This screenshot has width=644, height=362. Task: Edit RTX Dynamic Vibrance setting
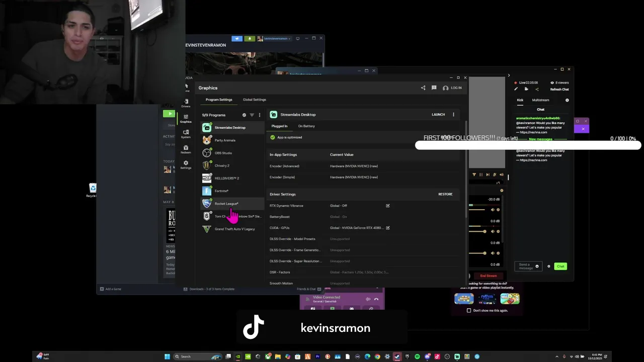tap(388, 206)
